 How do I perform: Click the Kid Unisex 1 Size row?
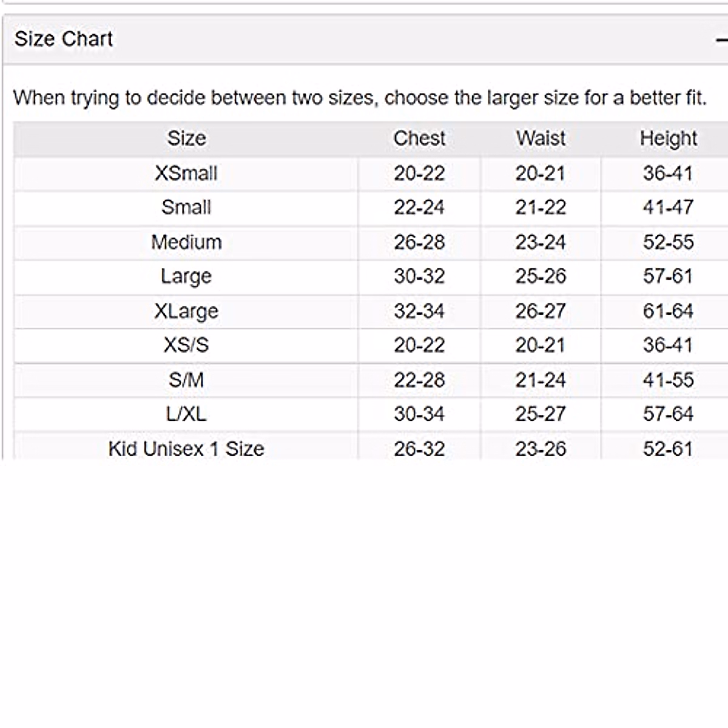186,449
